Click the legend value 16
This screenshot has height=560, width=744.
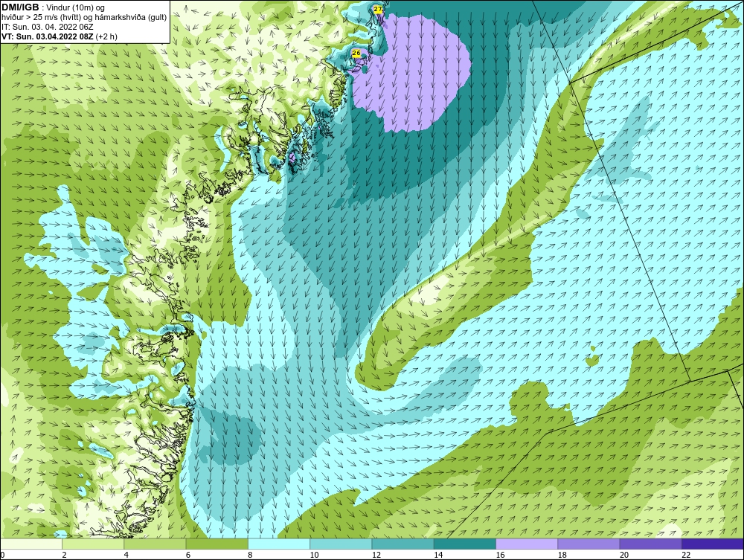[500, 556]
